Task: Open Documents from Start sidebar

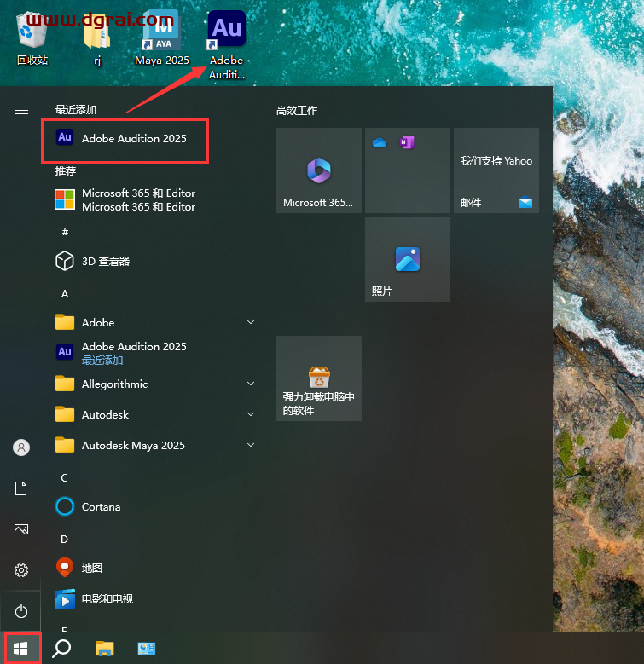Action: (21, 488)
